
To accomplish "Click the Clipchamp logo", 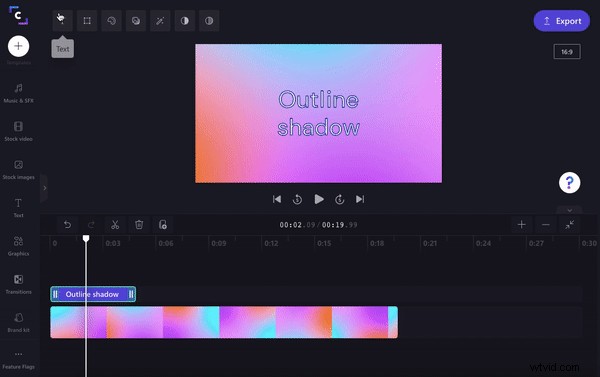I will (18, 15).
